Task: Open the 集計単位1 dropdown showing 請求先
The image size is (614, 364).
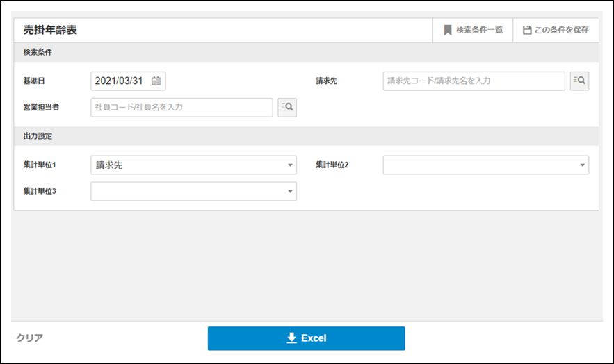Action: [x=193, y=165]
